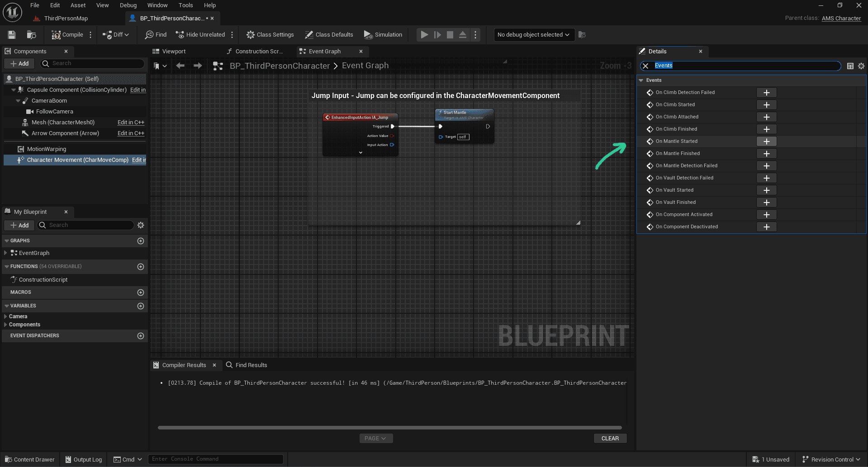Navigate forward in graph history
868x467 pixels.
[x=198, y=66]
